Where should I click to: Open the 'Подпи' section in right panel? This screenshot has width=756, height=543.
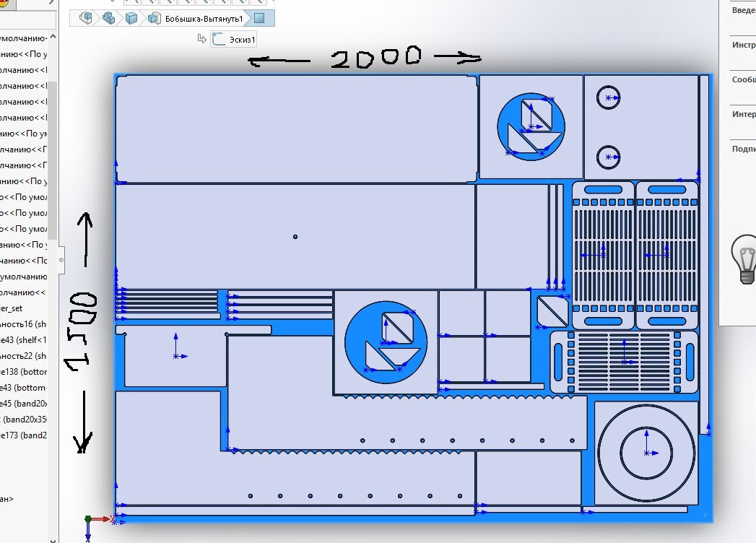point(744,149)
